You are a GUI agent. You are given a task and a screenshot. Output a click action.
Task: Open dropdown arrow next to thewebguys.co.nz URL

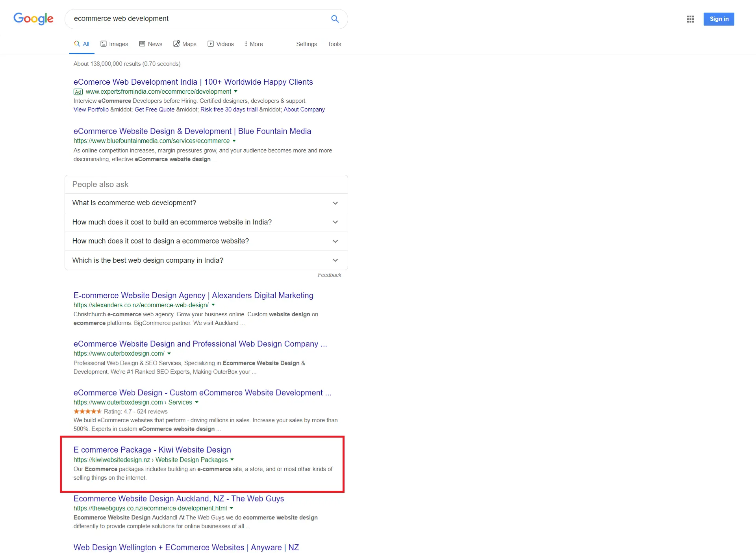click(232, 508)
